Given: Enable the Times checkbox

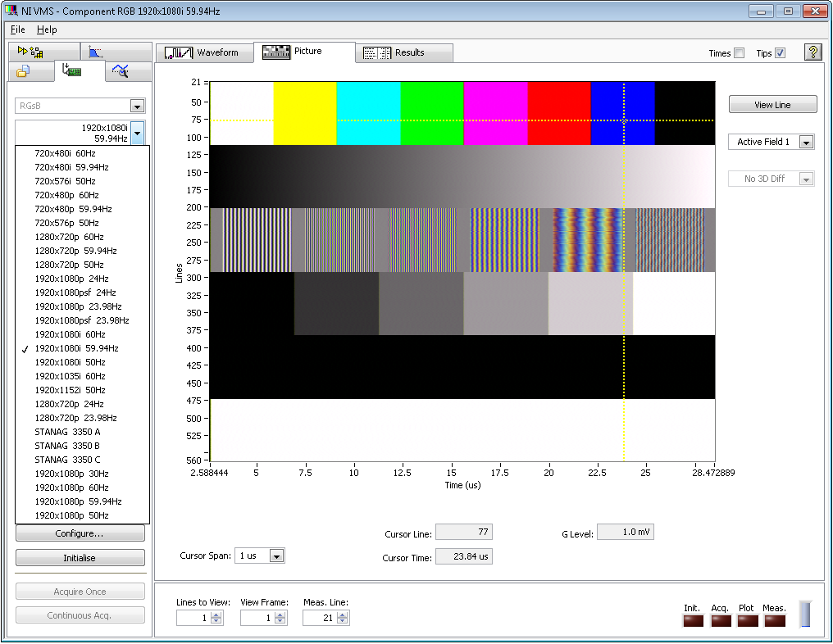Looking at the screenshot, I should coord(739,53).
